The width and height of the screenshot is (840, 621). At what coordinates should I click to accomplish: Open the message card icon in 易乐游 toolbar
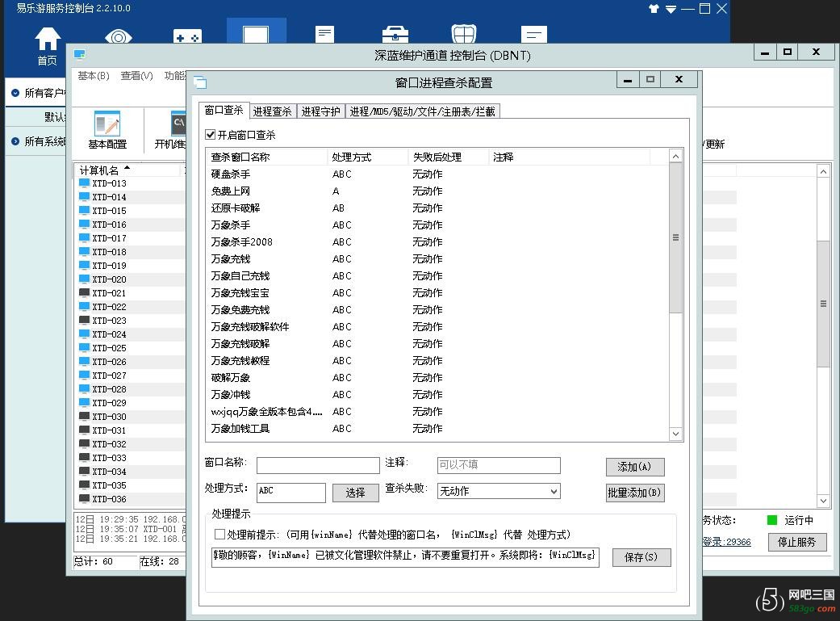tap(534, 35)
